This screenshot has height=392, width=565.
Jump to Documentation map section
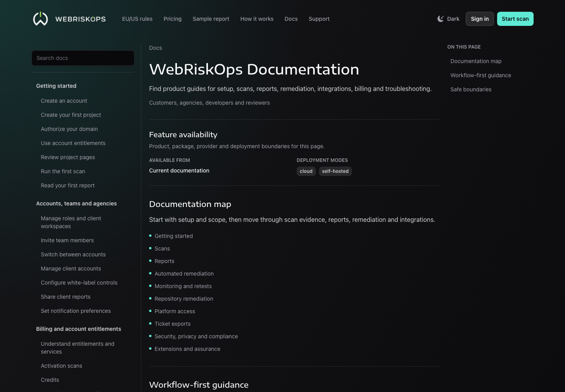pos(476,61)
